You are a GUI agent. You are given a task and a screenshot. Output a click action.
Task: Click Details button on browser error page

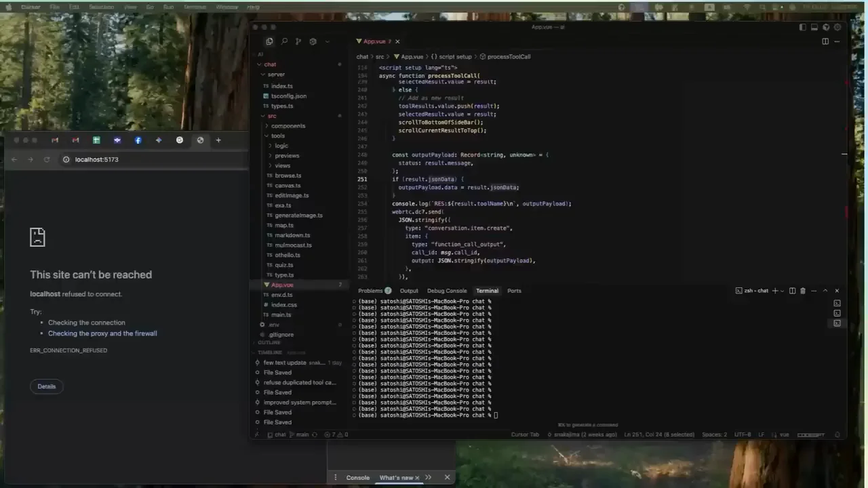point(47,386)
